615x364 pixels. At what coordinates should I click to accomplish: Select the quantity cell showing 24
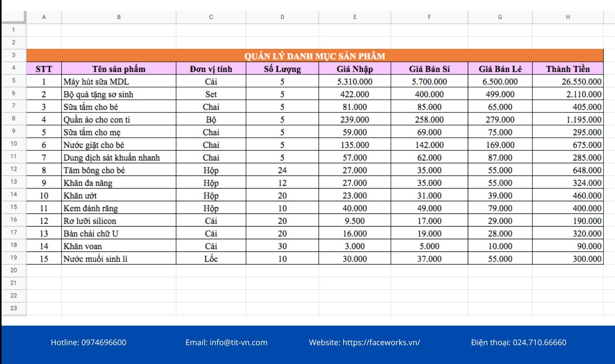282,170
